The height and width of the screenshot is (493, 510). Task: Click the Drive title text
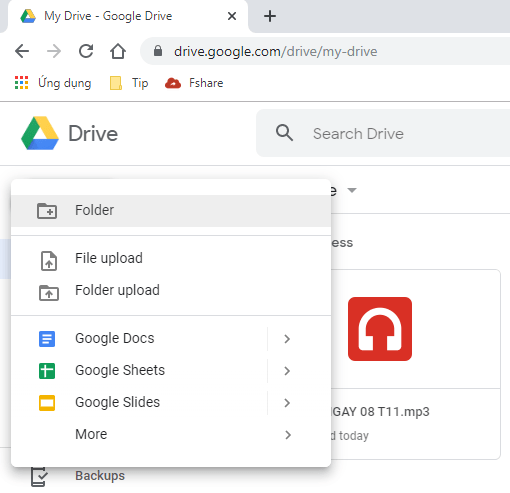click(93, 133)
